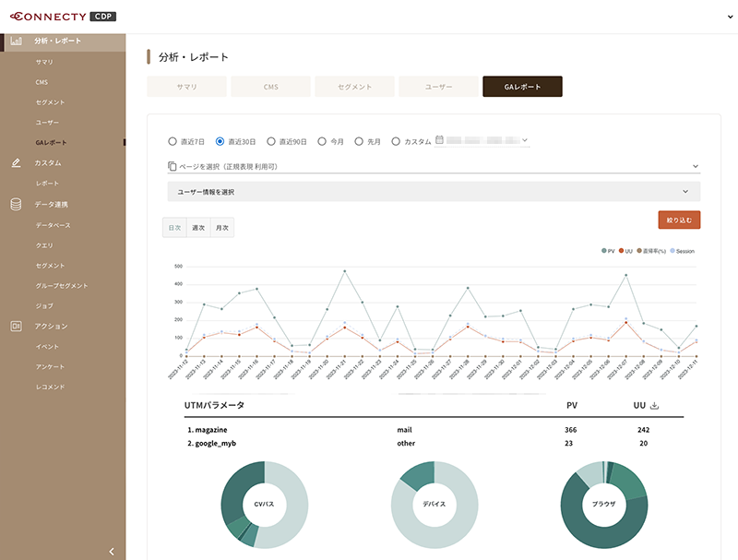Choose the 先月 radio option

tap(359, 141)
